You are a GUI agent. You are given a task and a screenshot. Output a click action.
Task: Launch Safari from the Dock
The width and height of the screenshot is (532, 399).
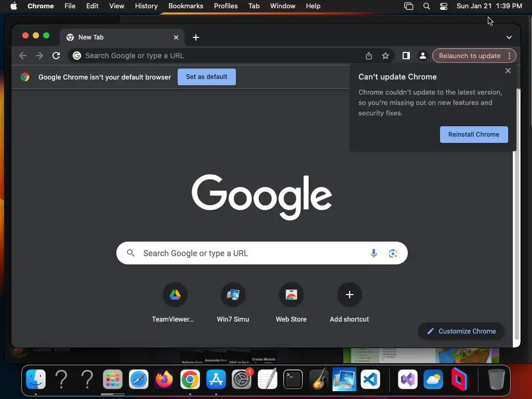[139, 379]
